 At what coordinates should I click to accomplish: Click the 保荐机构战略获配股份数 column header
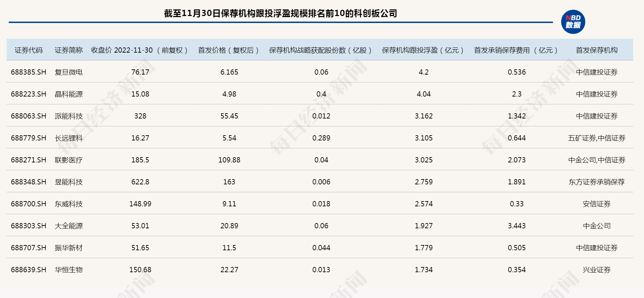(x=321, y=50)
